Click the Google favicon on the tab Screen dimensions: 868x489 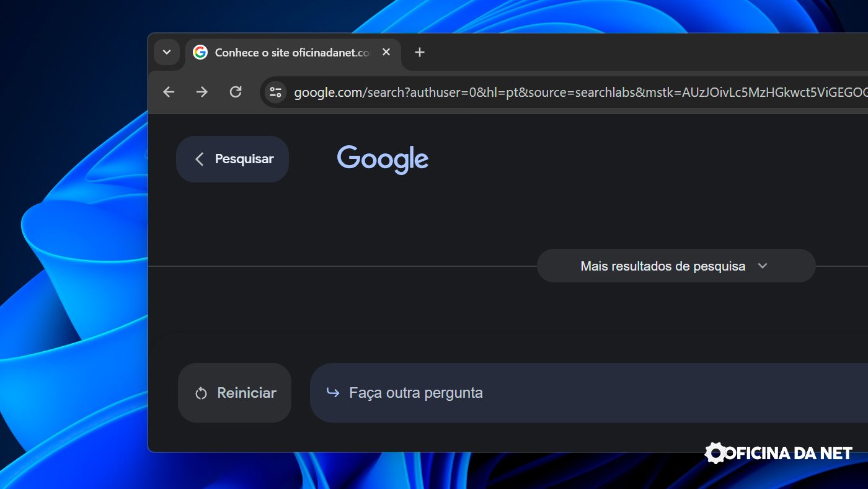[200, 53]
